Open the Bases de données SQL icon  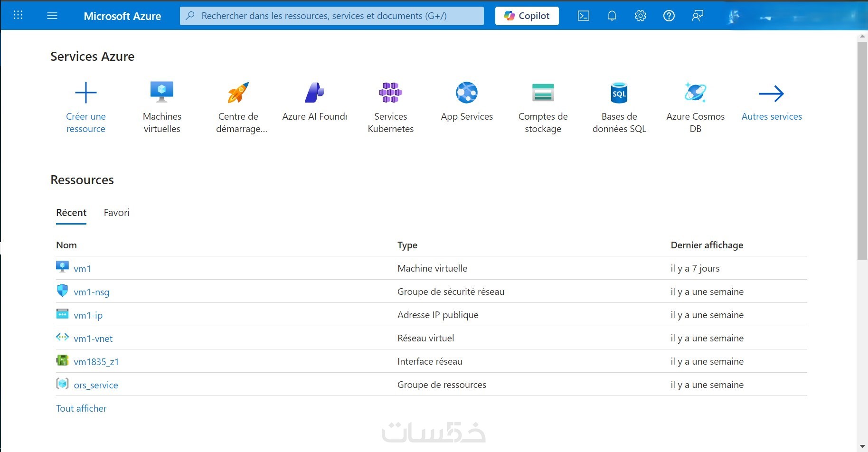(x=619, y=93)
